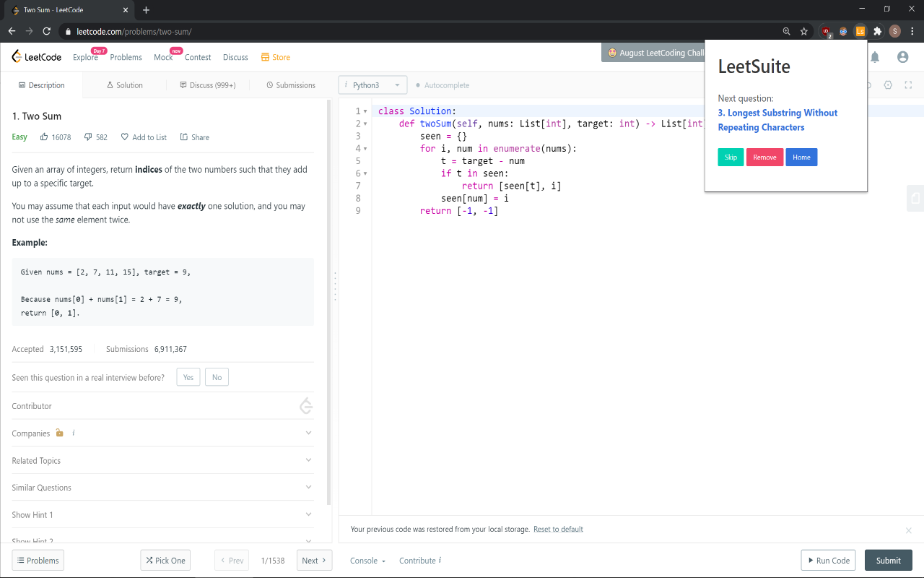This screenshot has width=924, height=578.
Task: Open Chrome menu three dots
Action: 912,32
